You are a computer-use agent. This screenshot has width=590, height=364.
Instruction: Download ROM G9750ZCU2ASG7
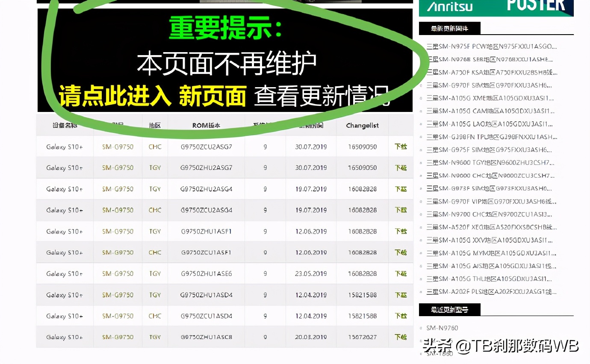(x=401, y=147)
